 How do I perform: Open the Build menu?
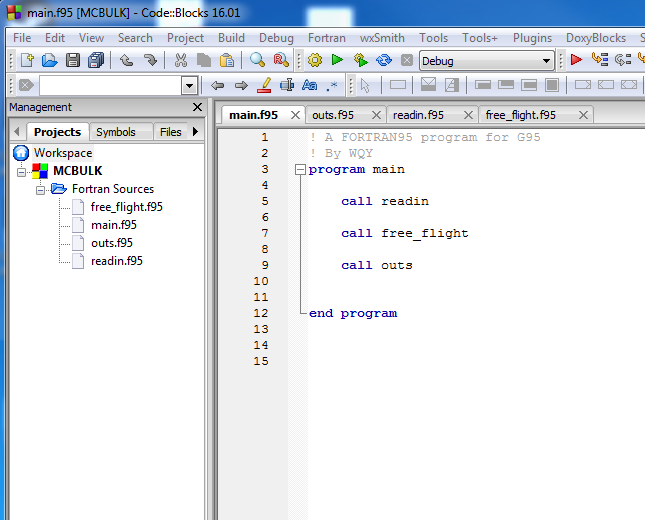(x=232, y=38)
